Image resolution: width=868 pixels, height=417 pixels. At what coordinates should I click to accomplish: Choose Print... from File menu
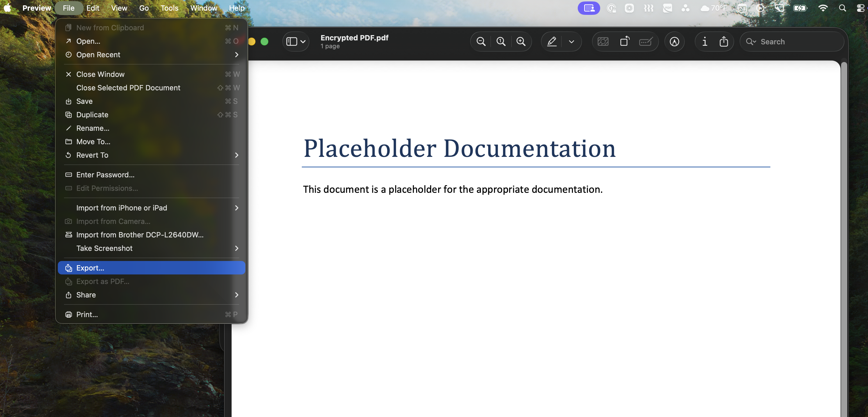coord(87,314)
